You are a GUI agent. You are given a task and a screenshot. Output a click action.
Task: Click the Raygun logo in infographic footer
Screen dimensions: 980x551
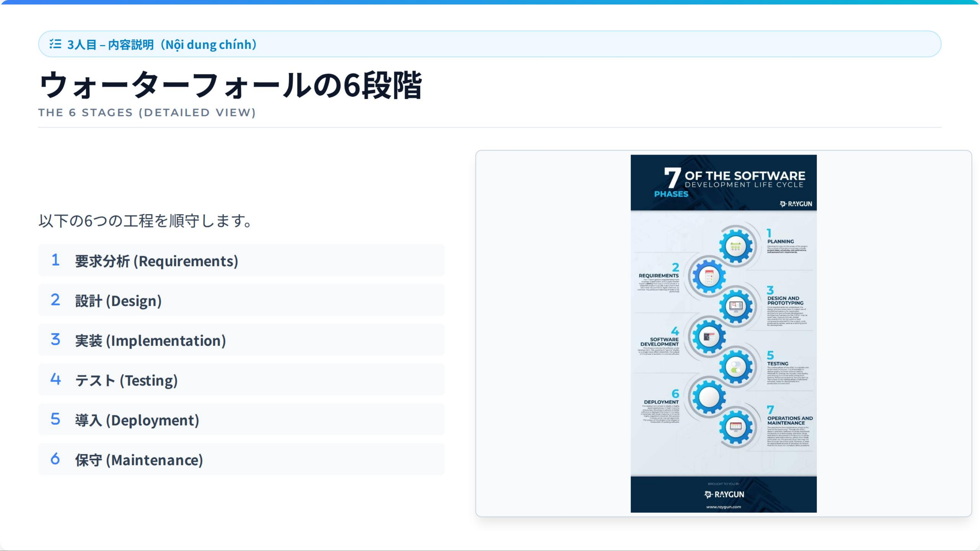coord(724,494)
